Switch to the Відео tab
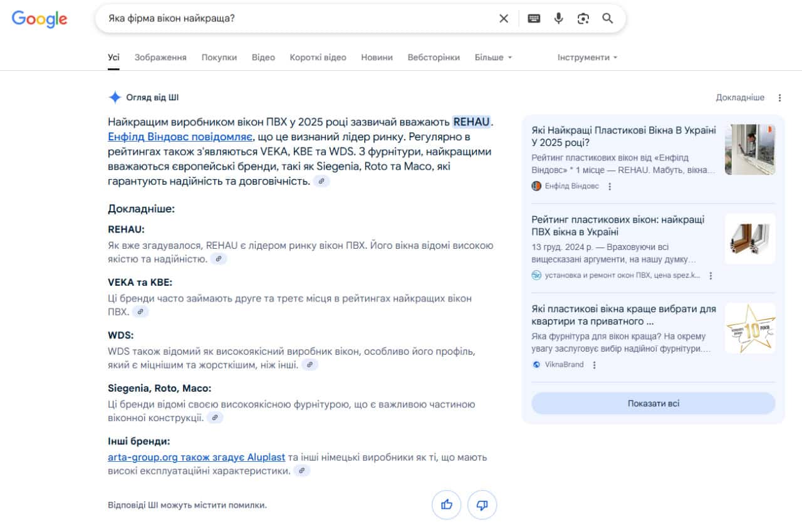802x532 pixels. (263, 57)
